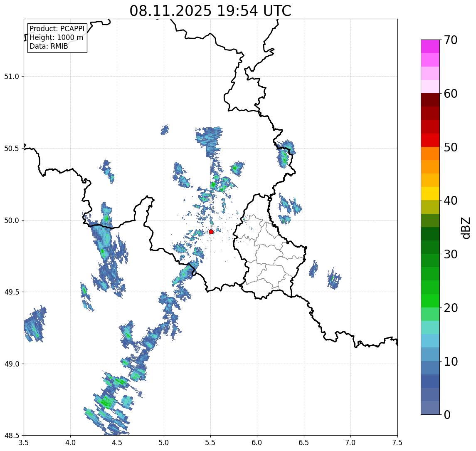
Task: Click the 'Data: RMIB' text line
Action: tap(49, 46)
